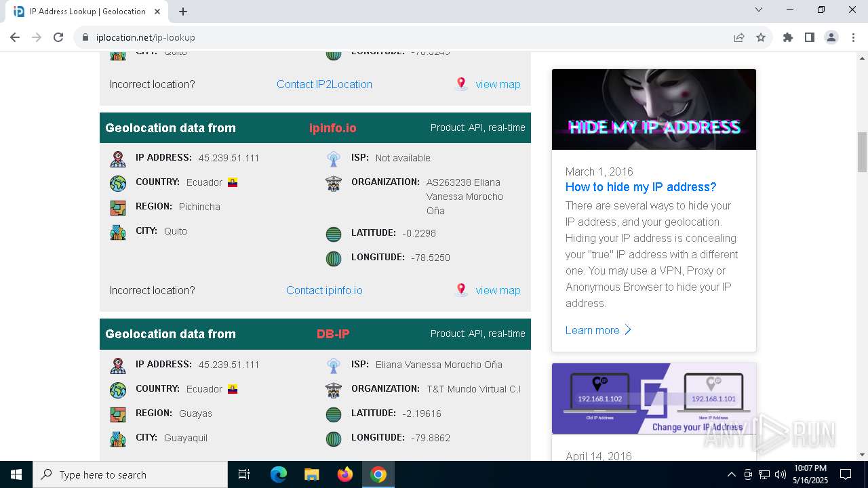The height and width of the screenshot is (488, 868).
Task: Open the Windows Start menu
Action: click(16, 474)
